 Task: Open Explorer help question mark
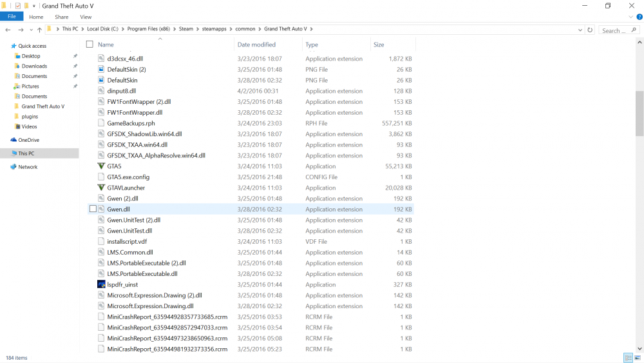(639, 17)
